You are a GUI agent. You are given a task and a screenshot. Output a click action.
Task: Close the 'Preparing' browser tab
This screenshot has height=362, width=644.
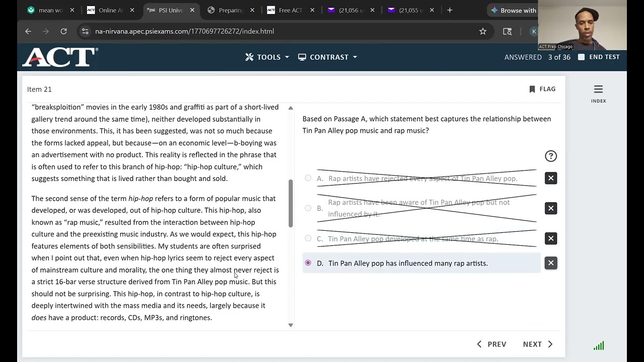click(252, 10)
